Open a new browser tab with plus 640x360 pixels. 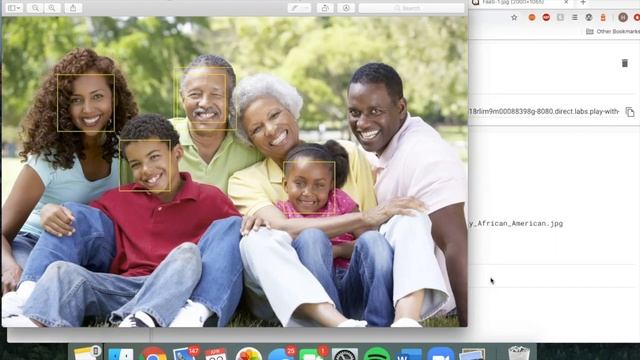(583, 2)
